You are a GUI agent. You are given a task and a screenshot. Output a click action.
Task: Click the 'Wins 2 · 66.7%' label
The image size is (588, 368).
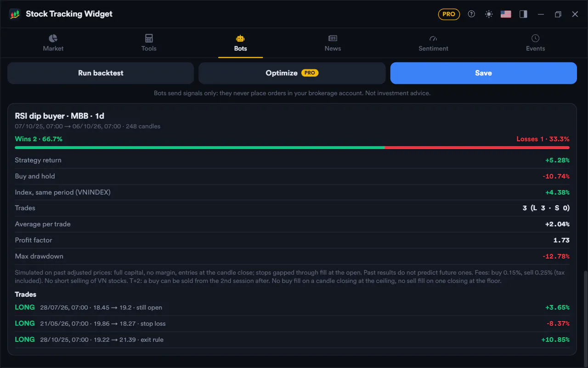pyautogui.click(x=39, y=139)
